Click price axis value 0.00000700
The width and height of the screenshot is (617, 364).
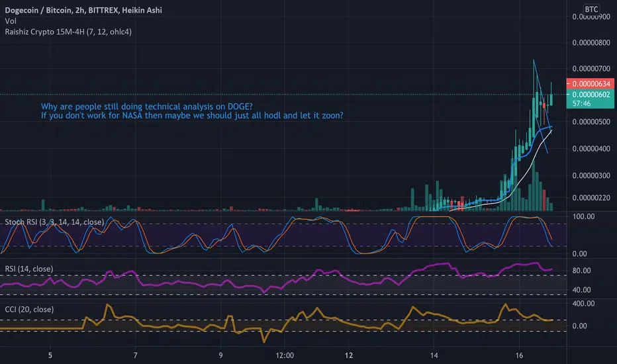point(591,68)
